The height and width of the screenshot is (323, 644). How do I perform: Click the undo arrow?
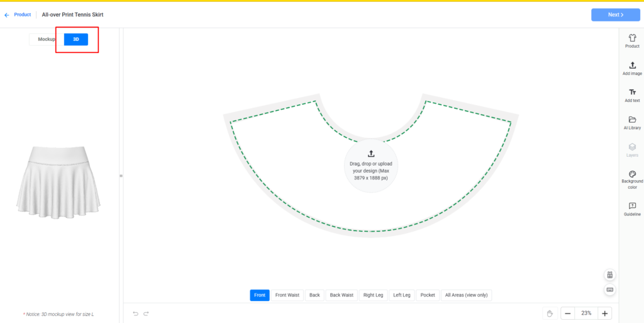(x=135, y=314)
